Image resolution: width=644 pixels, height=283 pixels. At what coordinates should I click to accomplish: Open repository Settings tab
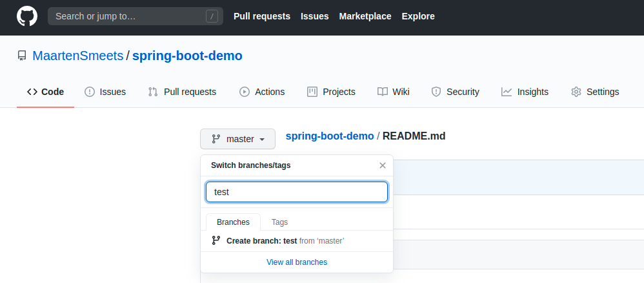coord(595,92)
